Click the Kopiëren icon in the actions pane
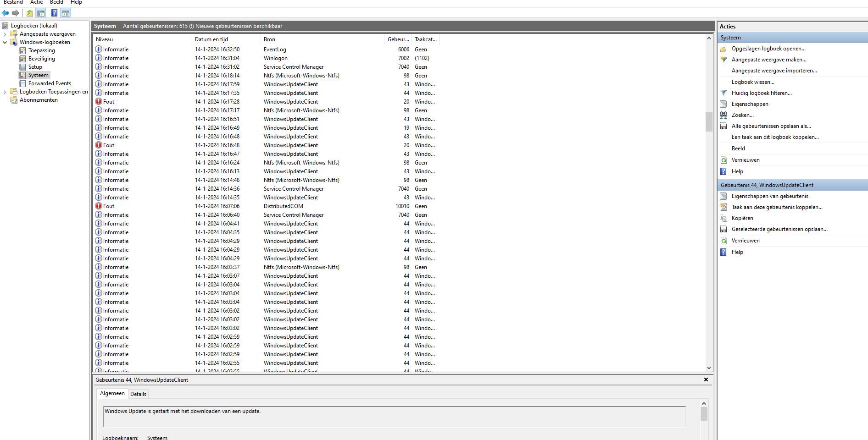The image size is (868, 440). (723, 218)
